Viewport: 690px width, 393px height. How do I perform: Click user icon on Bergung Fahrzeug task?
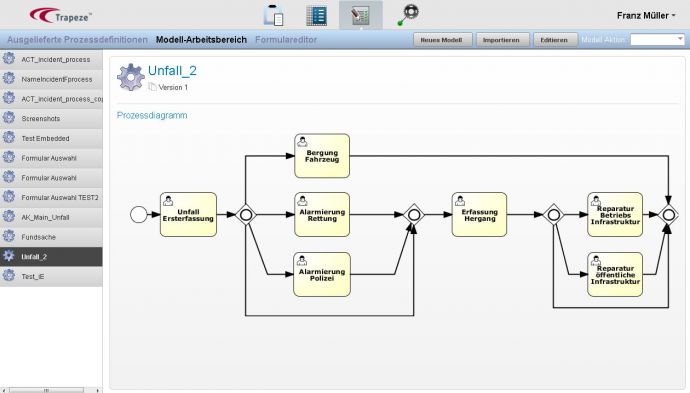(x=302, y=142)
